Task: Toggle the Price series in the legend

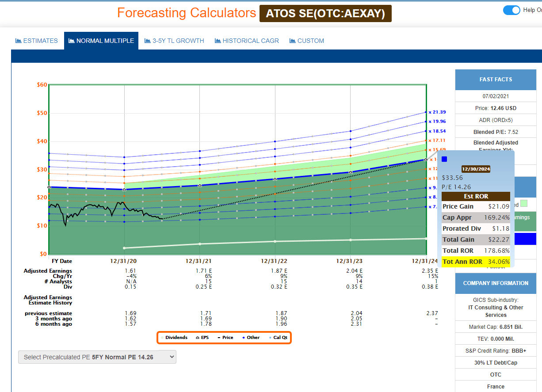Action: click(219, 337)
